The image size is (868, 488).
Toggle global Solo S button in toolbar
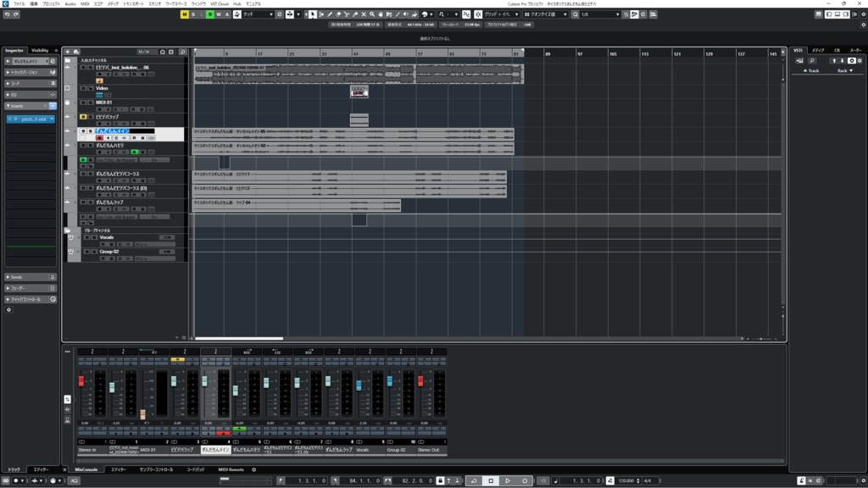click(x=193, y=14)
